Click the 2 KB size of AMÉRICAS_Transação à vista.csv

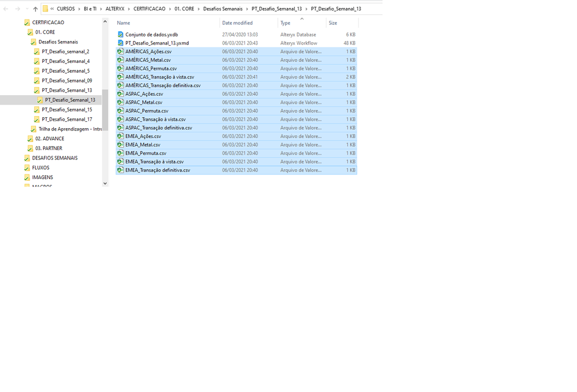click(351, 77)
